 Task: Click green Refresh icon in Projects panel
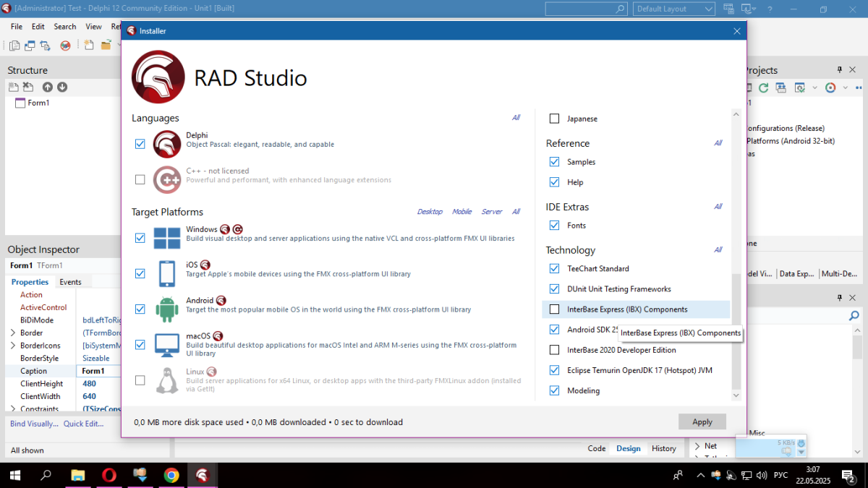(x=764, y=87)
